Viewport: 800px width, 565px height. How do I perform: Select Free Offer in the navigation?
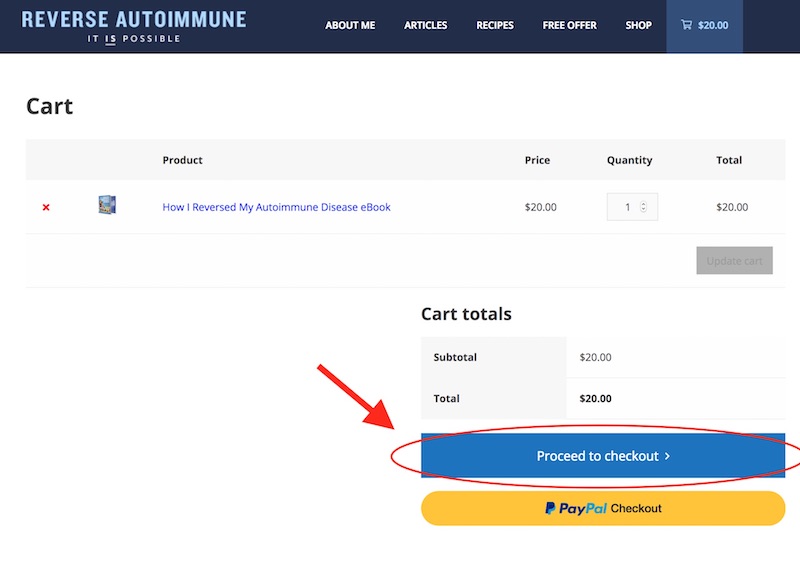pos(569,26)
